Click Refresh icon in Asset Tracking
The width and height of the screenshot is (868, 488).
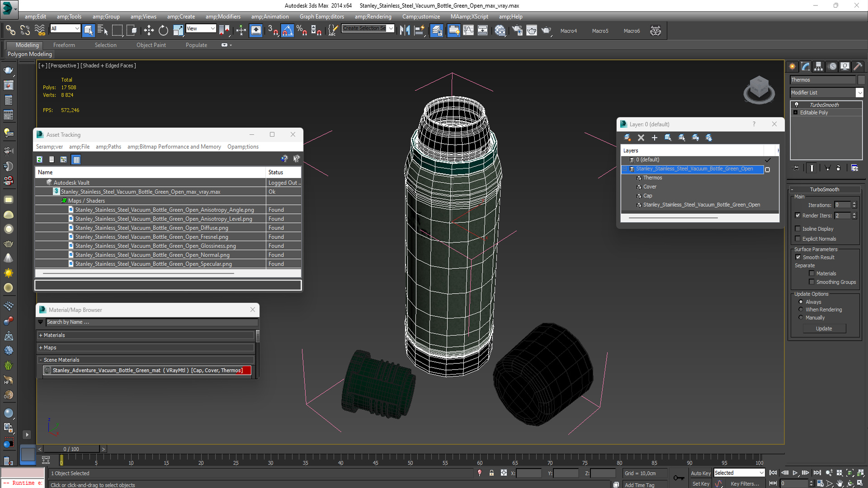click(40, 160)
